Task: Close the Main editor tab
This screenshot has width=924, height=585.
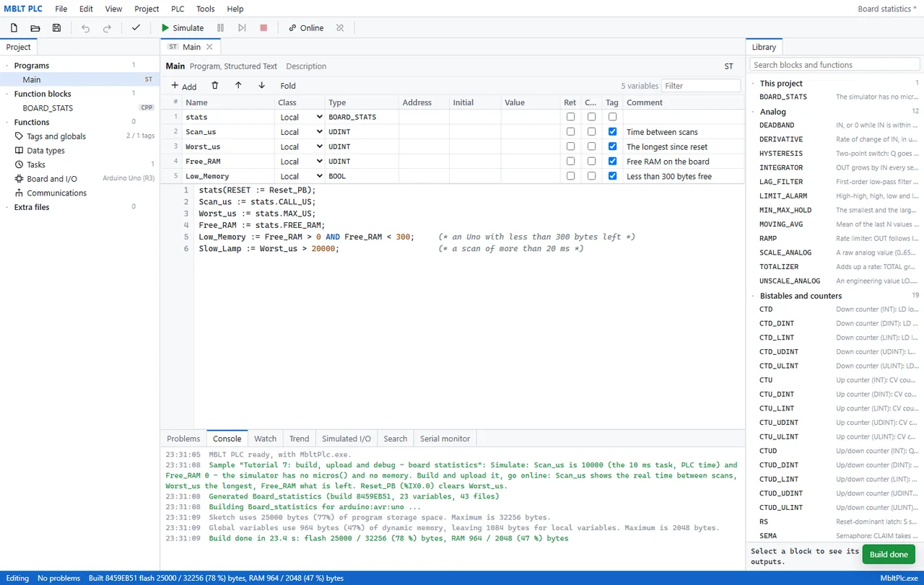Action: tap(209, 47)
